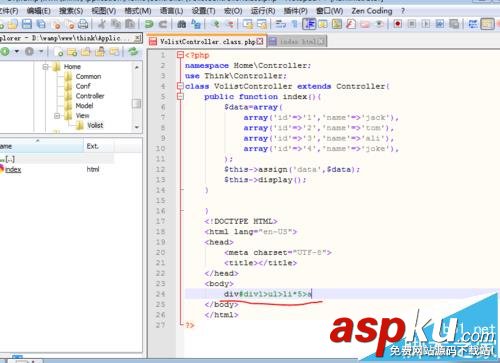This screenshot has height=363, width=500.
Task: Go back with Explorer green arrow
Action: (5, 52)
